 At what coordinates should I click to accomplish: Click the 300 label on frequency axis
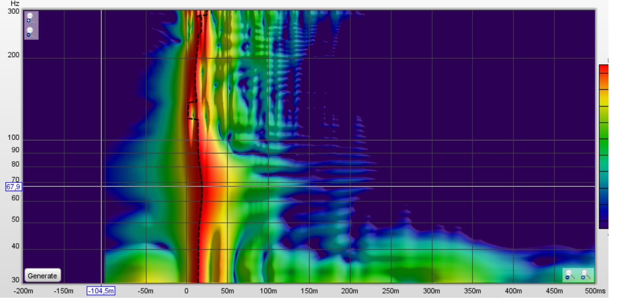13,11
